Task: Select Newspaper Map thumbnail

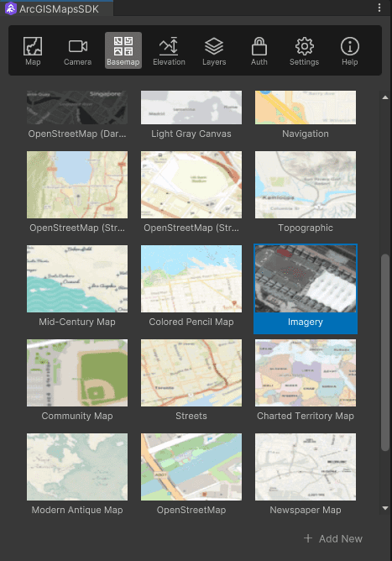Action: 306,467
